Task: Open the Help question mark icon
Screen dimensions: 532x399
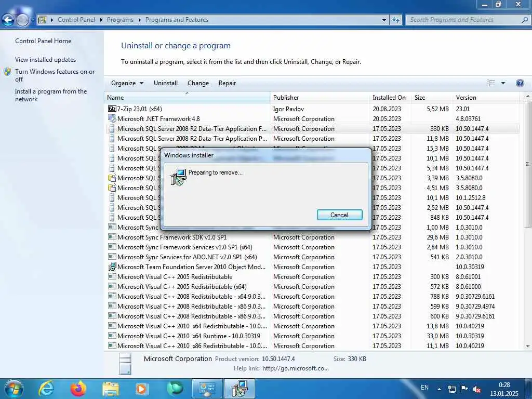Action: pyautogui.click(x=520, y=83)
